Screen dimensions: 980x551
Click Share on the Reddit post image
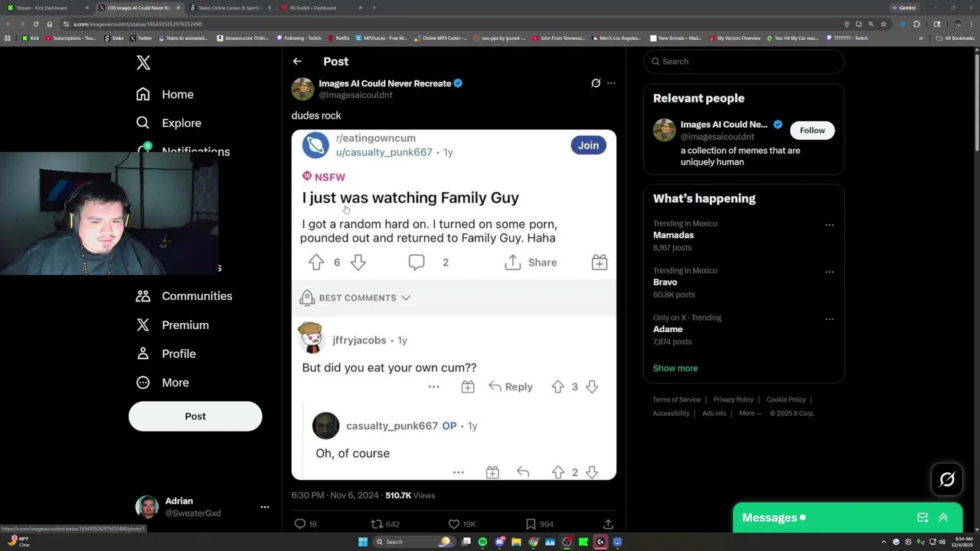click(x=531, y=262)
